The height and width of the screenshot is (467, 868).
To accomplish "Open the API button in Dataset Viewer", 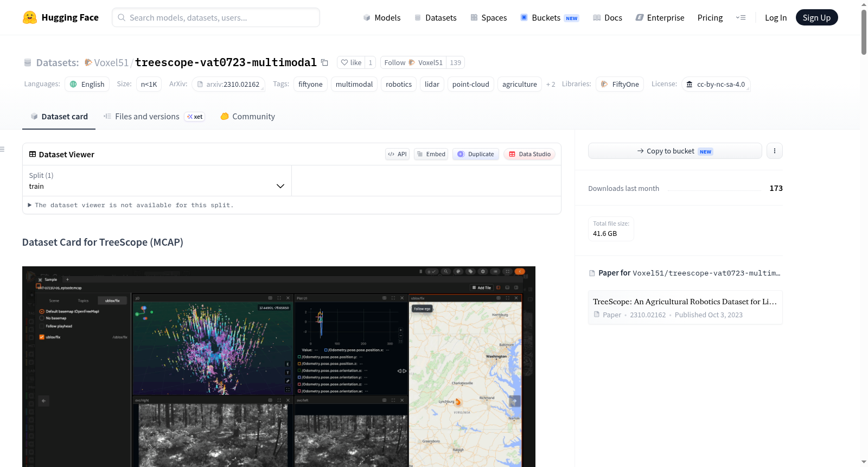I will [x=397, y=154].
